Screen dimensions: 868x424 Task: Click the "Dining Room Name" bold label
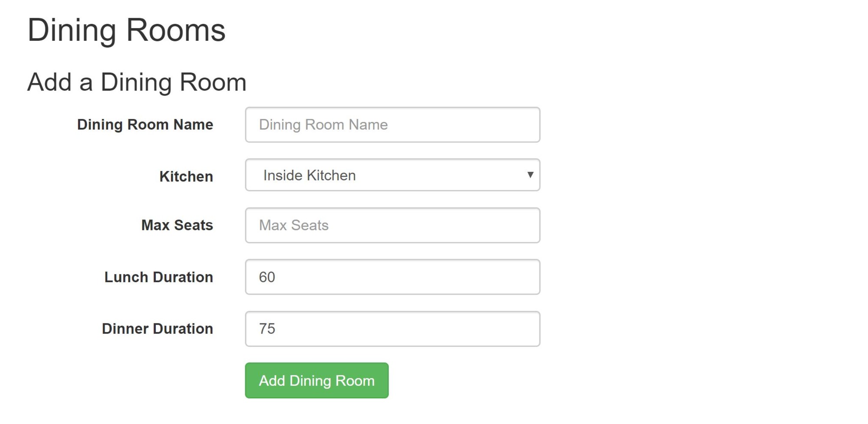(x=145, y=125)
